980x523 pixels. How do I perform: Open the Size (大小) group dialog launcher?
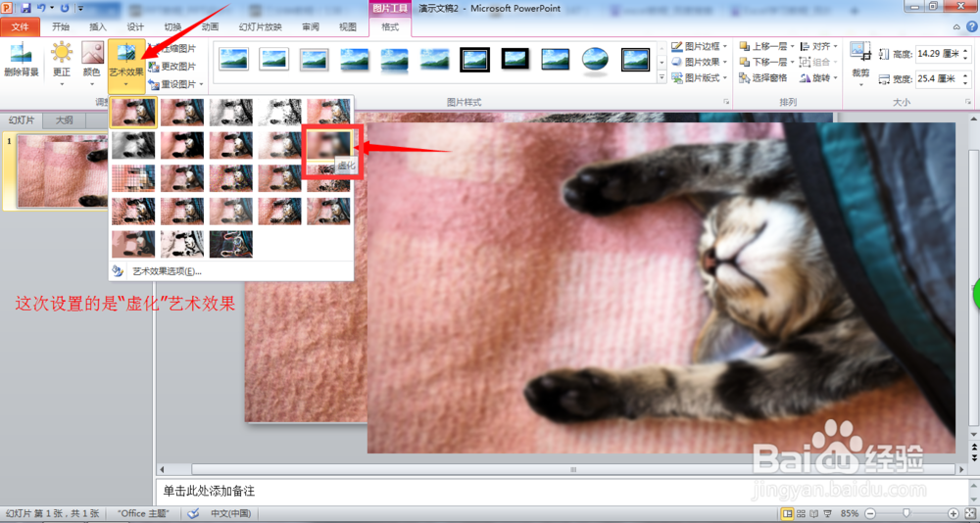click(x=969, y=101)
